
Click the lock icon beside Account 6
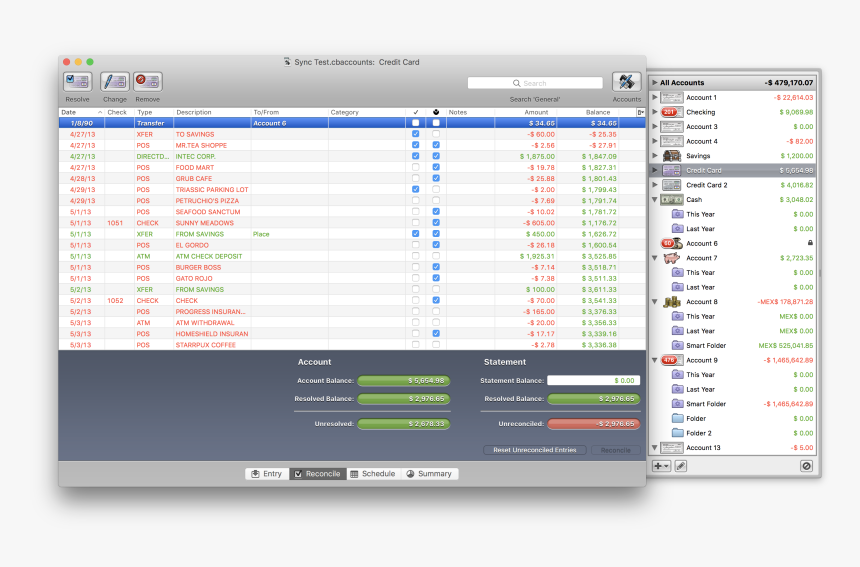click(810, 243)
